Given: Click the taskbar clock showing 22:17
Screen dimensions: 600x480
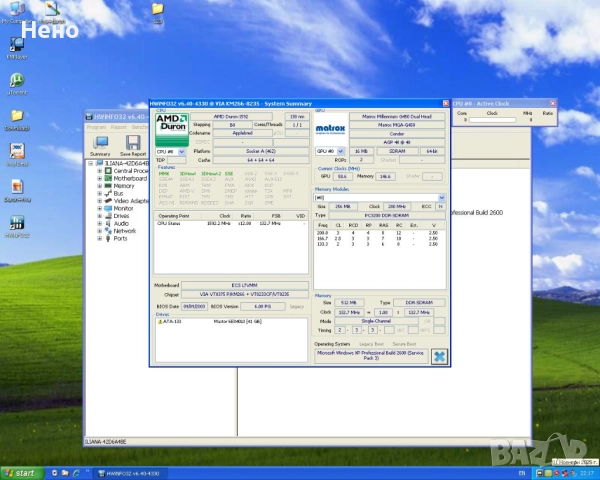Looking at the screenshot, I should [587, 473].
